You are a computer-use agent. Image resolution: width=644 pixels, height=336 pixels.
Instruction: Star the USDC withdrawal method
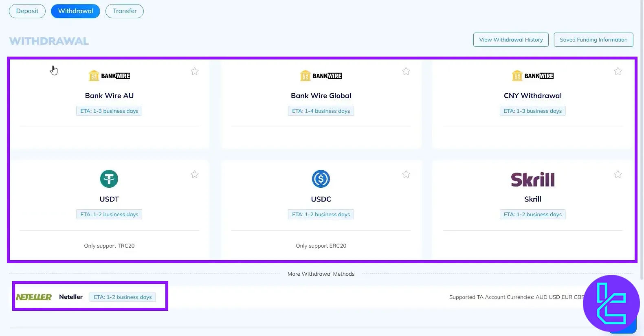tap(406, 174)
